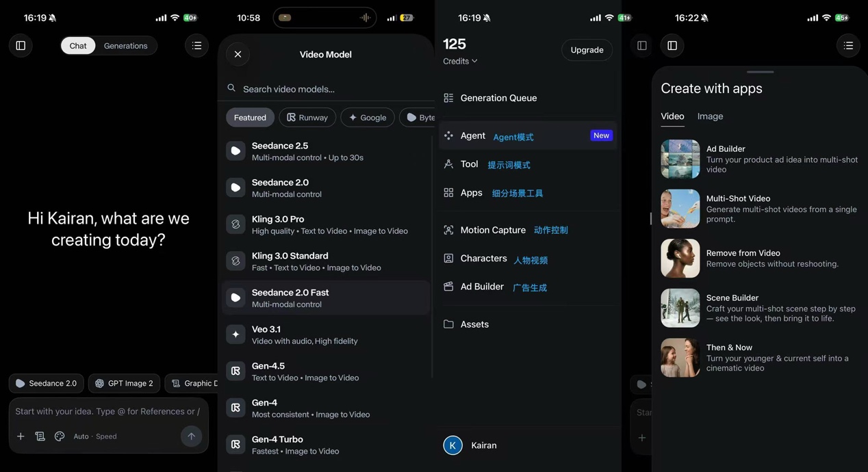
Task: Click the Assets label
Action: [x=474, y=324]
